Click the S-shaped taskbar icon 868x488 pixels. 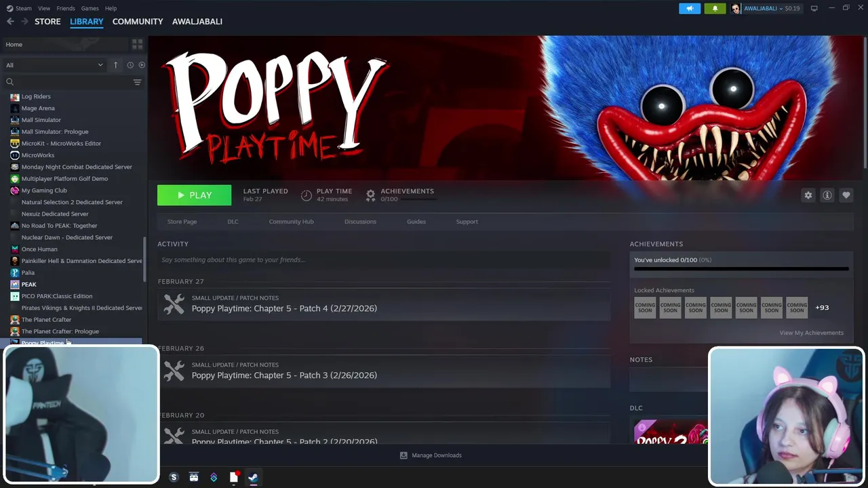point(174,477)
